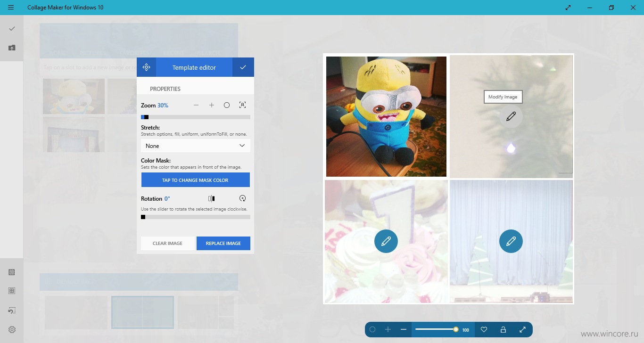Image resolution: width=644 pixels, height=343 pixels.
Task: Open settings gear in left sidebar
Action: 12,329
